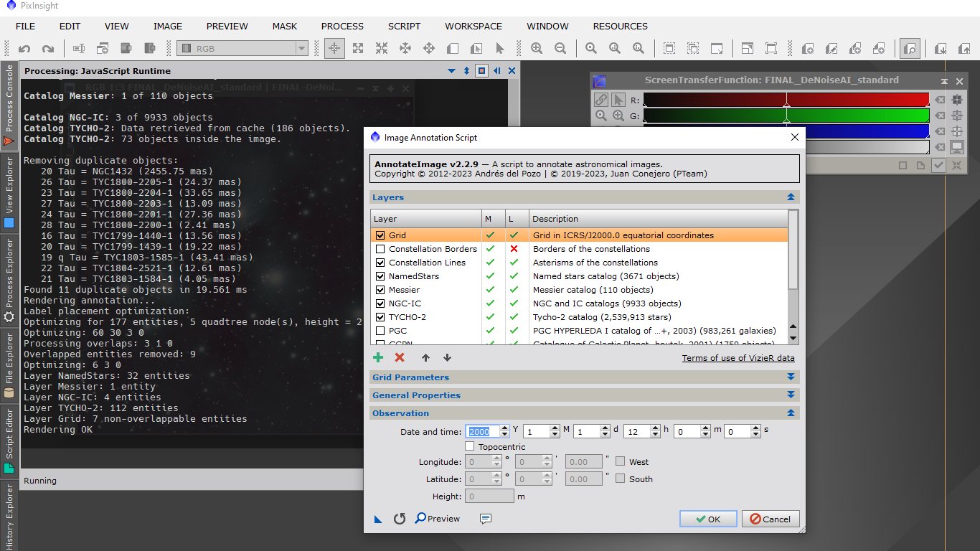Click the red X Delete Layer icon

400,357
